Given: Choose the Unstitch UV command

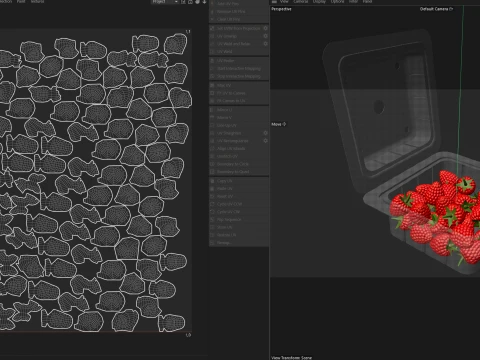Looking at the screenshot, I should [x=239, y=156].
